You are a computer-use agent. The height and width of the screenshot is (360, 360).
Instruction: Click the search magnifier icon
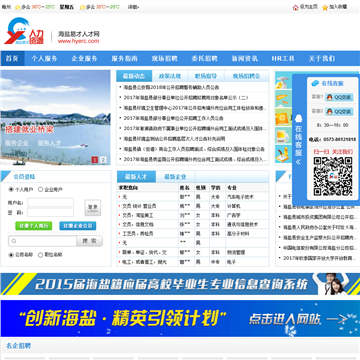(x=14, y=241)
